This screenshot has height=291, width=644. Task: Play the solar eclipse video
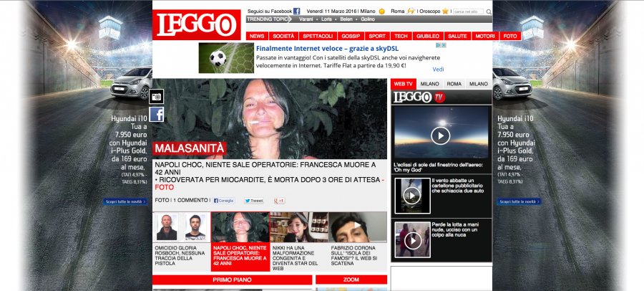click(440, 135)
